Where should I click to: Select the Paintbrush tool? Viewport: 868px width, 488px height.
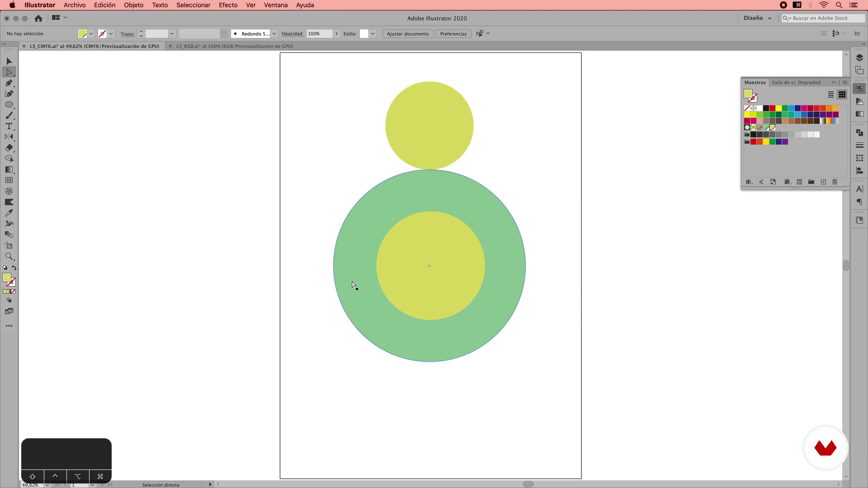click(x=9, y=115)
